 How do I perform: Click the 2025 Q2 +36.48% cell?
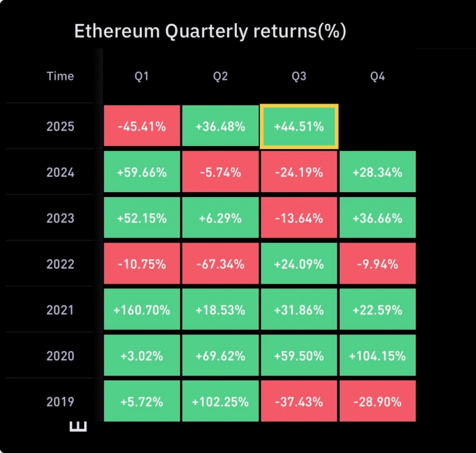(x=221, y=126)
